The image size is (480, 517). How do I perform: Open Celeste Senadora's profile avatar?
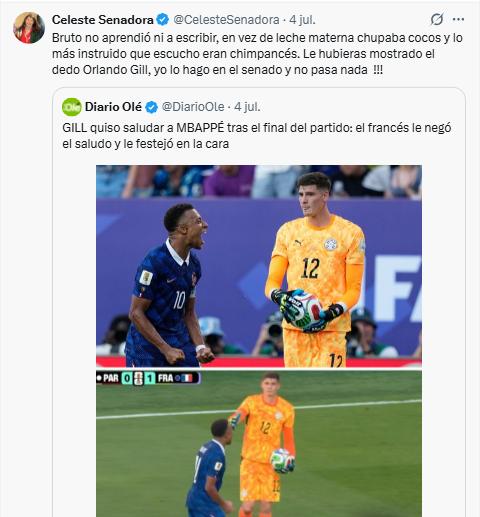click(x=29, y=28)
